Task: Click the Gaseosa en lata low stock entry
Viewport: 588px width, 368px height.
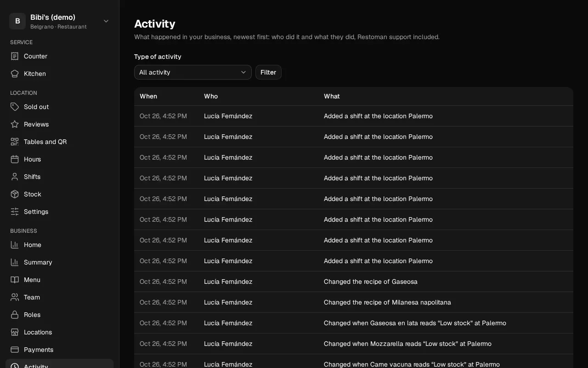Action: point(415,323)
